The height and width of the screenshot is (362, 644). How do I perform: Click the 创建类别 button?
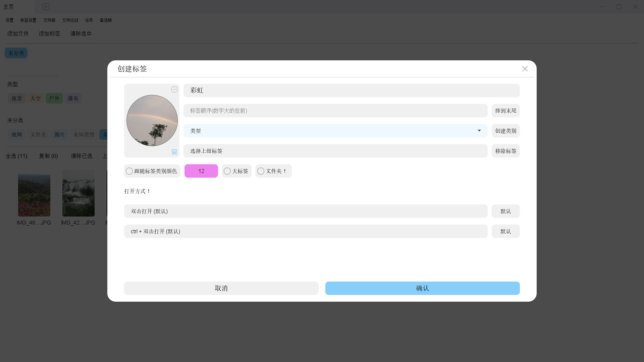(x=505, y=131)
